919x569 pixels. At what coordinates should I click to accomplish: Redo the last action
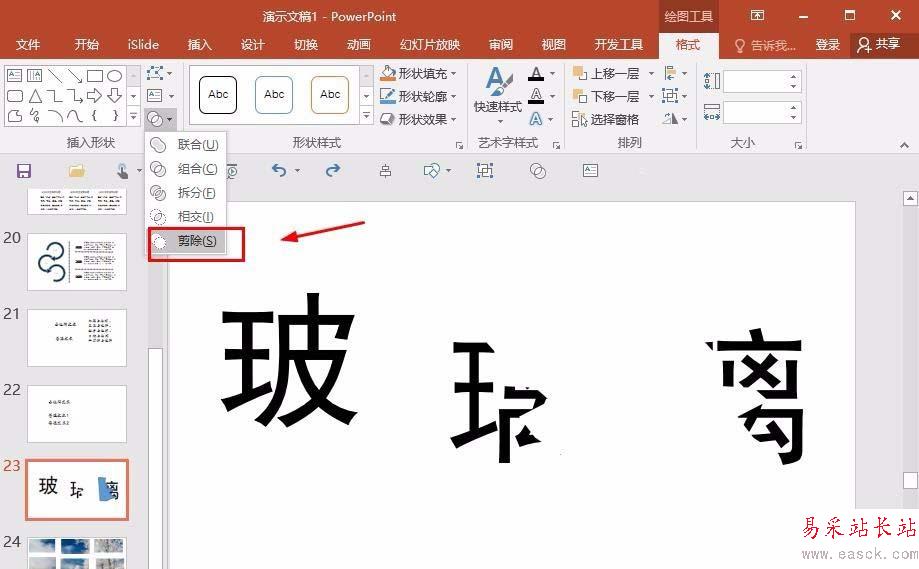pos(333,170)
